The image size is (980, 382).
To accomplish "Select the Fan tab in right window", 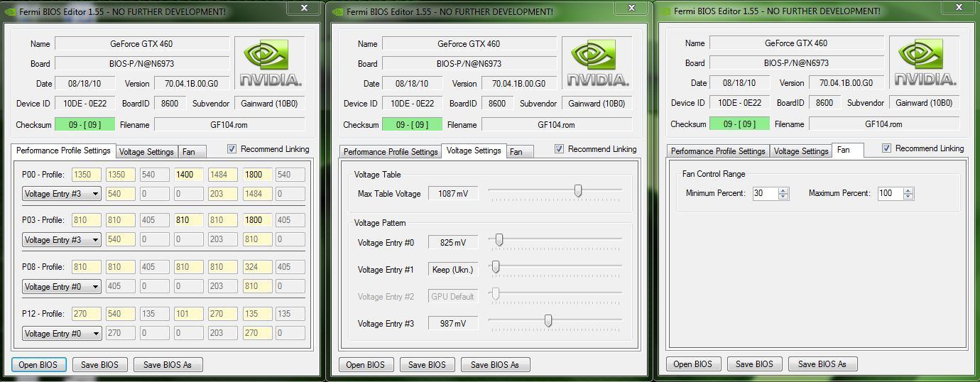I will point(846,150).
